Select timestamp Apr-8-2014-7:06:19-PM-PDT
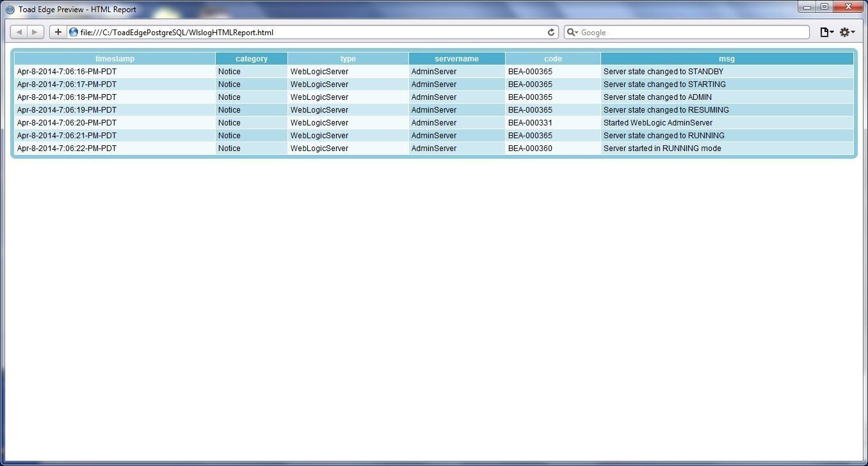The width and height of the screenshot is (868, 466). 67,110
